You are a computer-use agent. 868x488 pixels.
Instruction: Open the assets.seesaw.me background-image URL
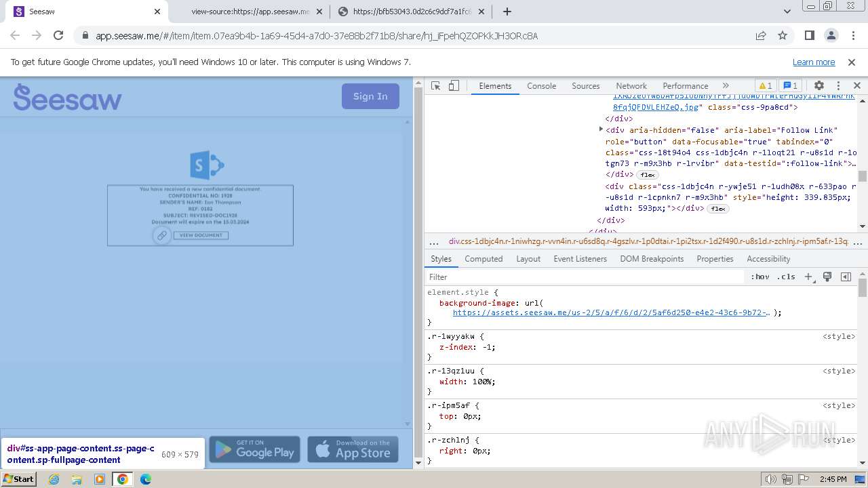[611, 312]
